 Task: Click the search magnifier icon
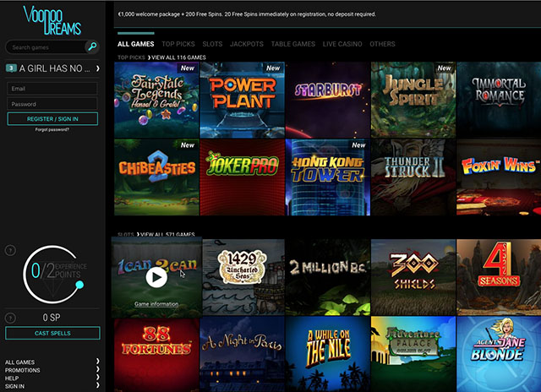92,46
